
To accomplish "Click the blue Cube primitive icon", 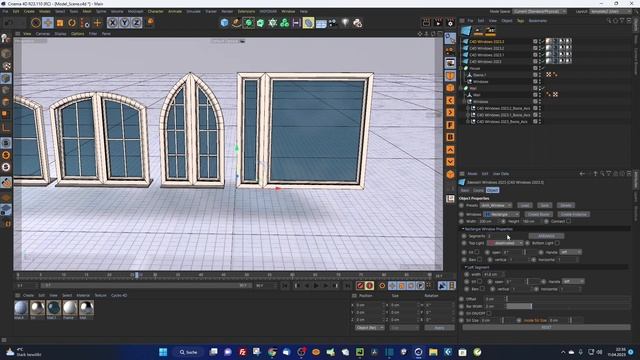I will coord(224,23).
